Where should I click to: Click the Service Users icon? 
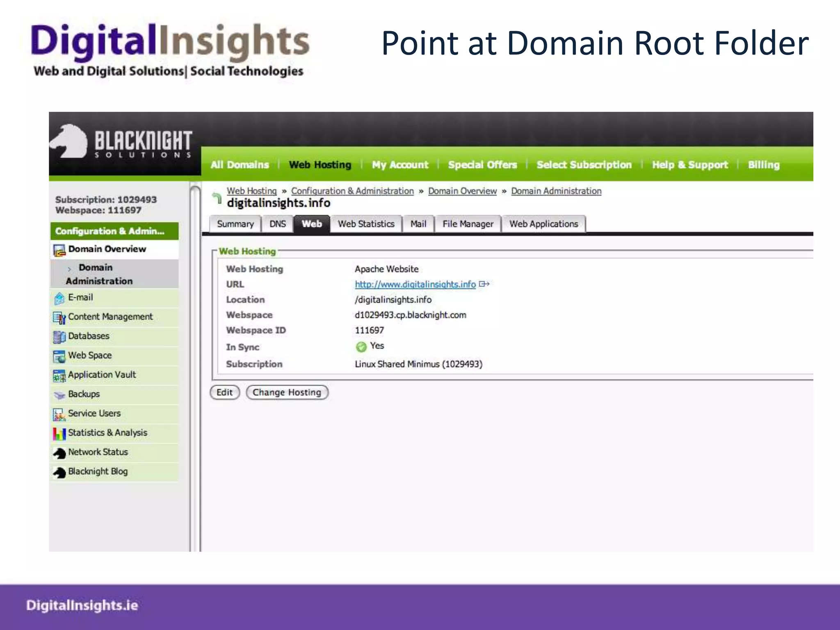[59, 414]
